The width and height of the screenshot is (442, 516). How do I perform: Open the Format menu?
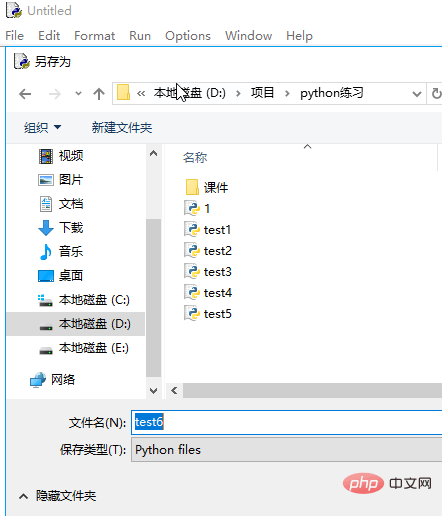pyautogui.click(x=94, y=36)
